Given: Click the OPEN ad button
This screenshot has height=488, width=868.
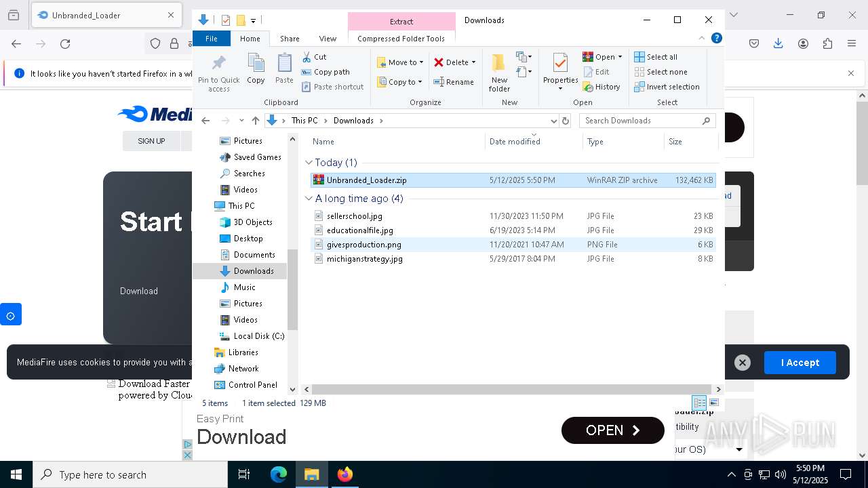Looking at the screenshot, I should [613, 430].
